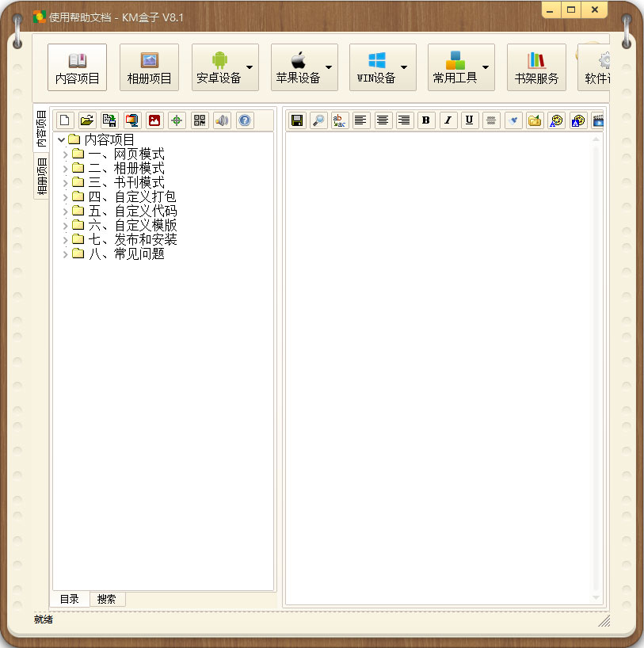
Task: Open 书架服务 from the top toolbar
Action: [536, 67]
